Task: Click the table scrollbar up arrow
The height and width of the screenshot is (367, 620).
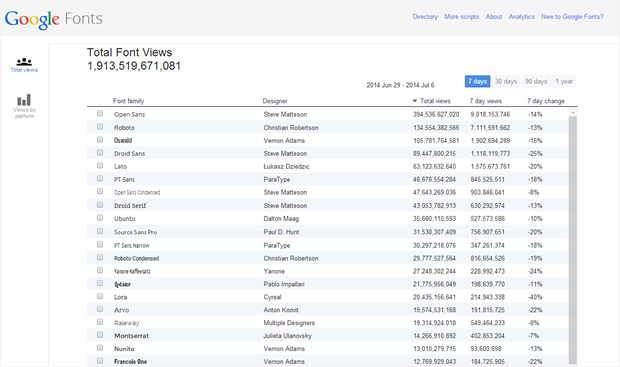Action: click(x=573, y=113)
